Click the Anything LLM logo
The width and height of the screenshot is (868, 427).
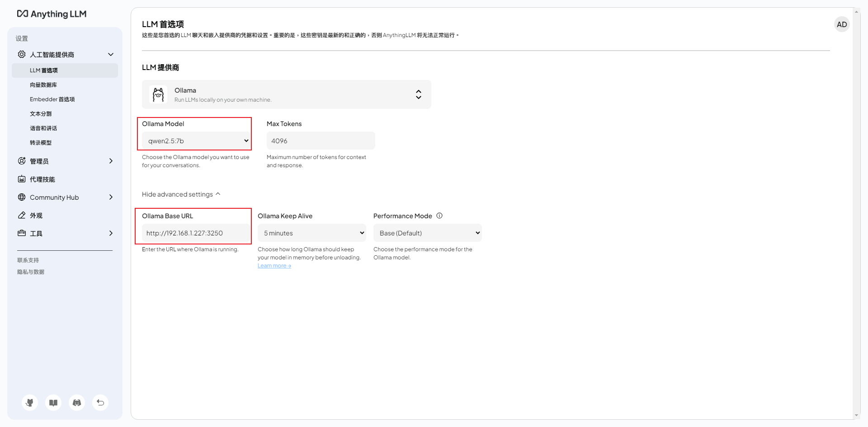tap(52, 14)
